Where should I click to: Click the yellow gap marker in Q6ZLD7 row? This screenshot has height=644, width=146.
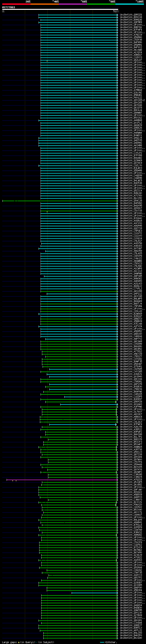coord(47,61)
